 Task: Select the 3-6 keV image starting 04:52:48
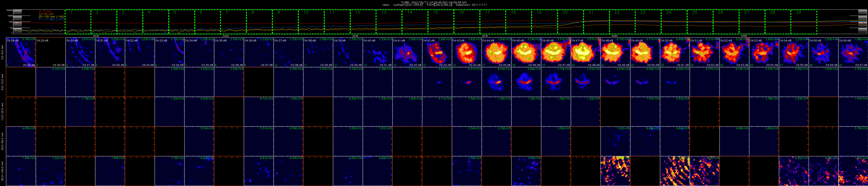734,52
